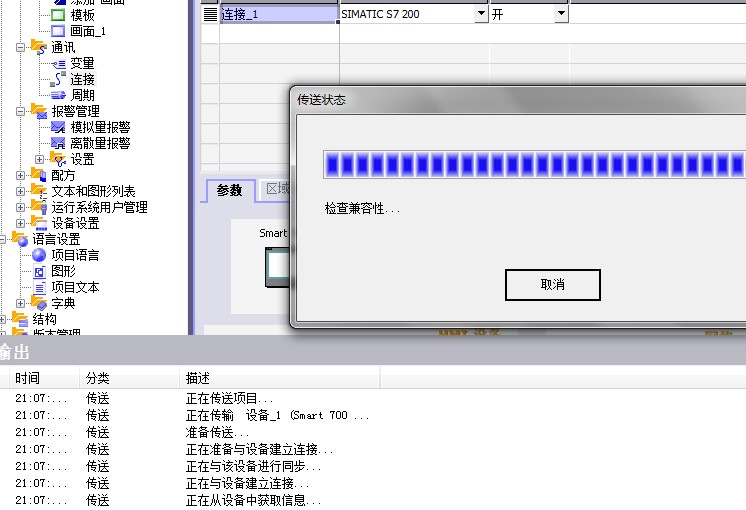This screenshot has height=510, width=746.
Task: Open 项目文本 project texts
Action: pos(75,288)
